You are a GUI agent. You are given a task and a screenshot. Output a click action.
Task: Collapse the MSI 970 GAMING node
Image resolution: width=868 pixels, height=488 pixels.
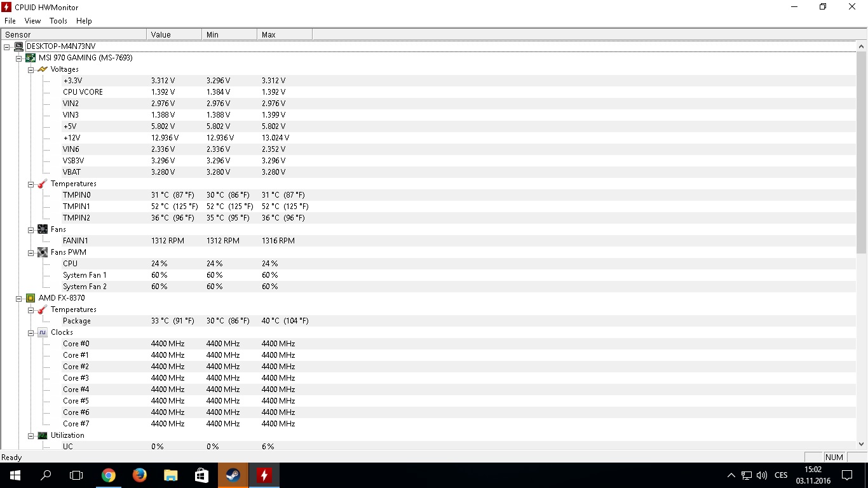pyautogui.click(x=19, y=58)
